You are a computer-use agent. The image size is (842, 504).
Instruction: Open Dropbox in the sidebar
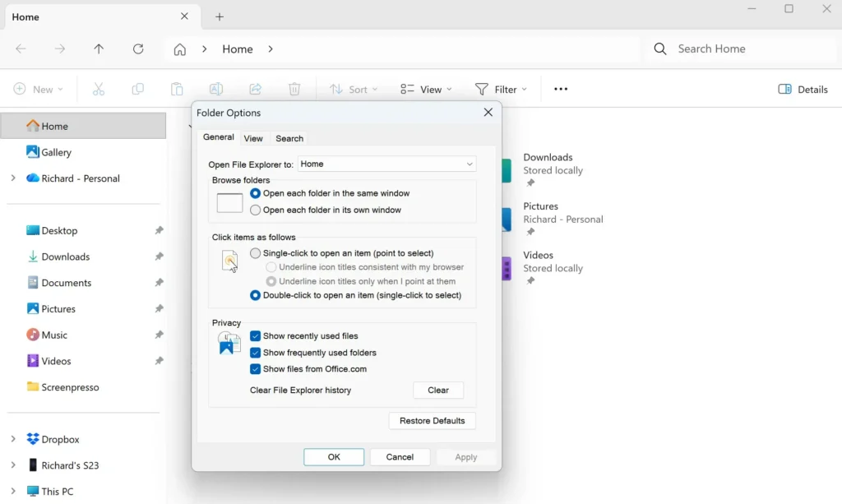[60, 439]
